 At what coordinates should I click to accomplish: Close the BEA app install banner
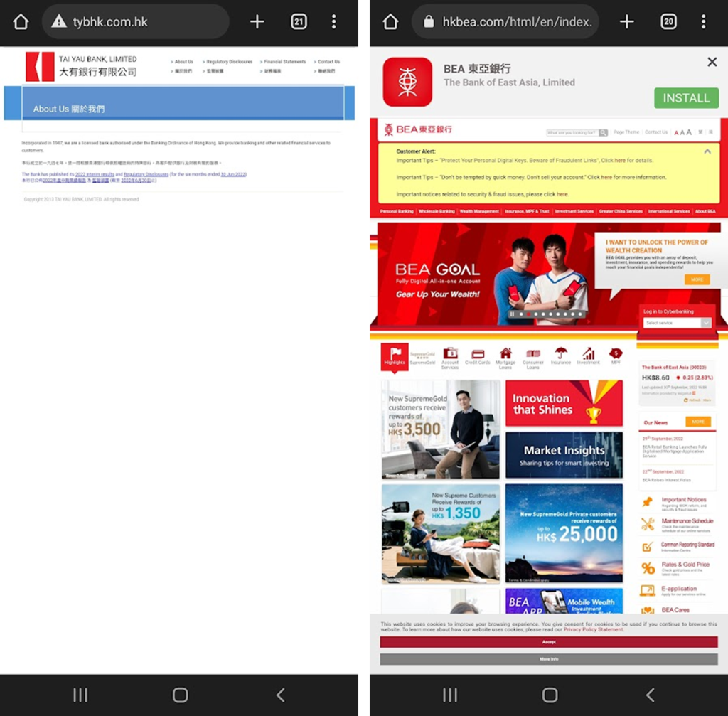tap(712, 62)
